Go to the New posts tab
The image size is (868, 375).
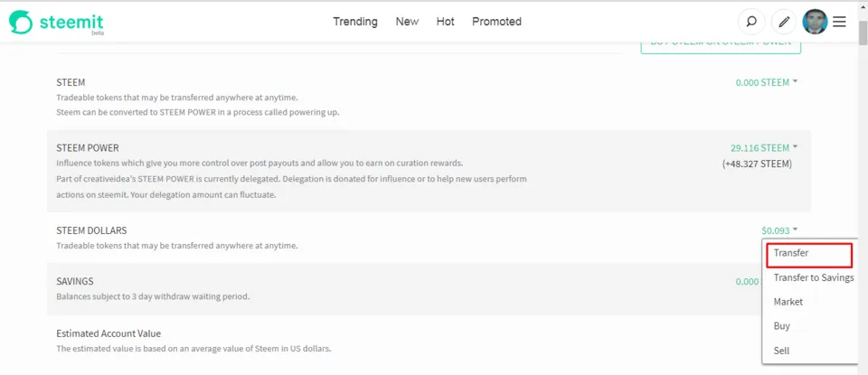(407, 22)
